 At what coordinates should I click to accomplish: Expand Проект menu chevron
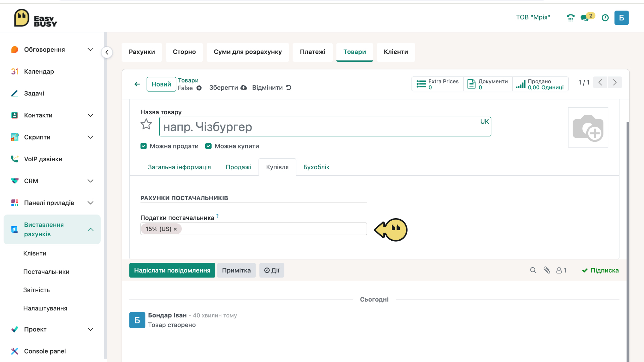91,329
